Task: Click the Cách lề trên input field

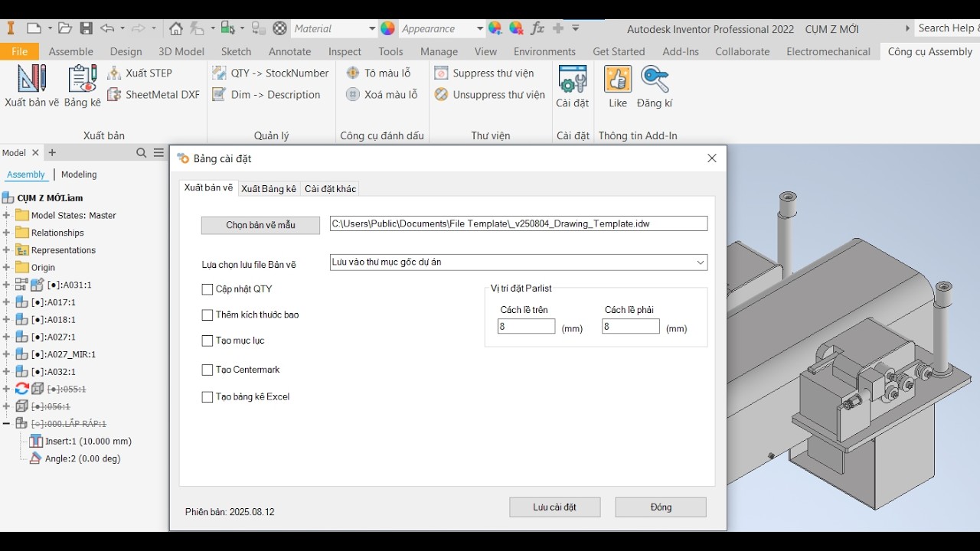Action: click(526, 327)
